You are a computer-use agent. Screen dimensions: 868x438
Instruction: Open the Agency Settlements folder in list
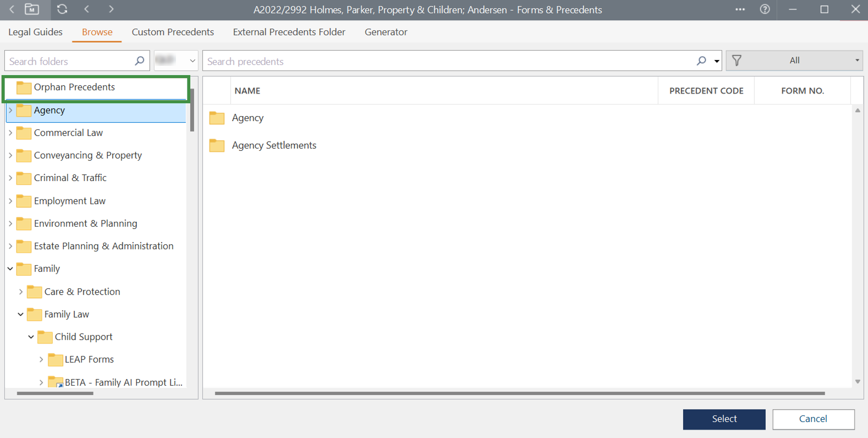(274, 145)
